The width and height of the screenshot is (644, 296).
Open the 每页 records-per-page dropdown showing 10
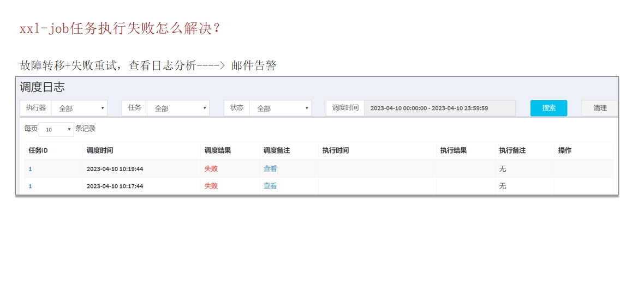[x=56, y=129]
